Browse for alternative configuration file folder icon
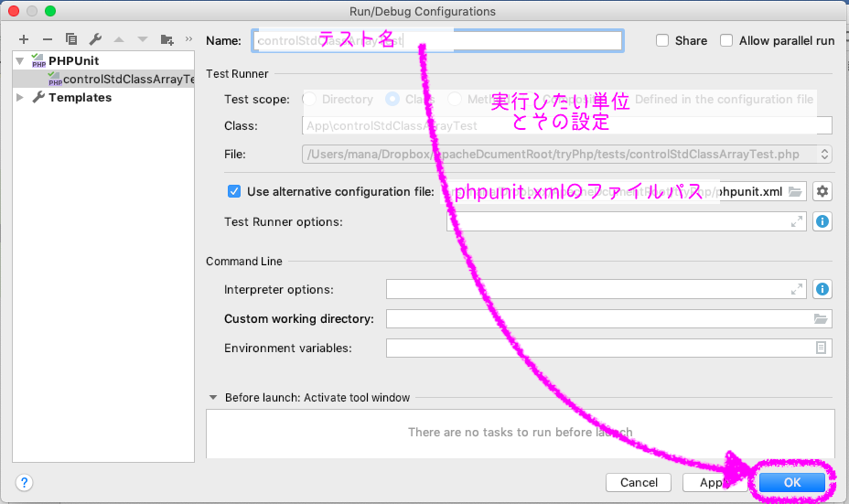Screen dimensions: 849x504 pos(795,192)
